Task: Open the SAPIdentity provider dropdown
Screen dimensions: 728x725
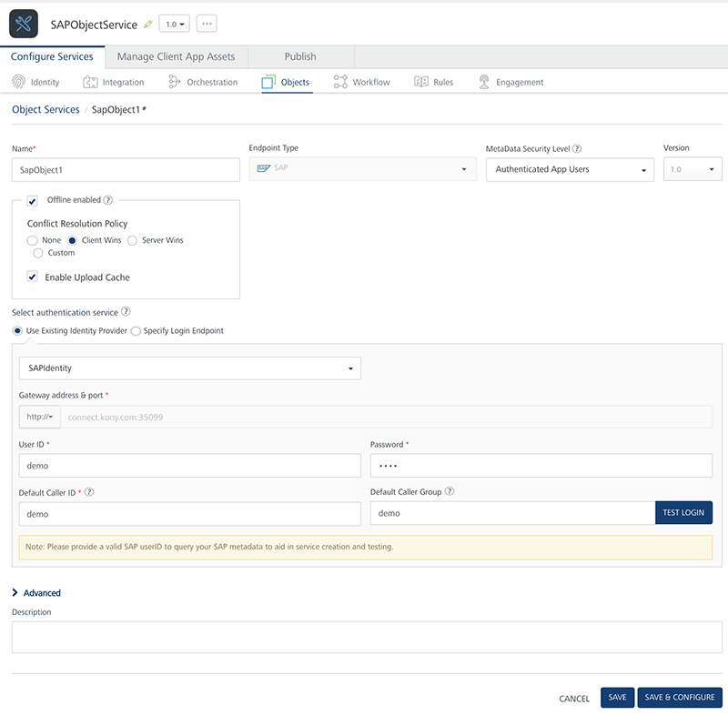Action: coord(190,368)
